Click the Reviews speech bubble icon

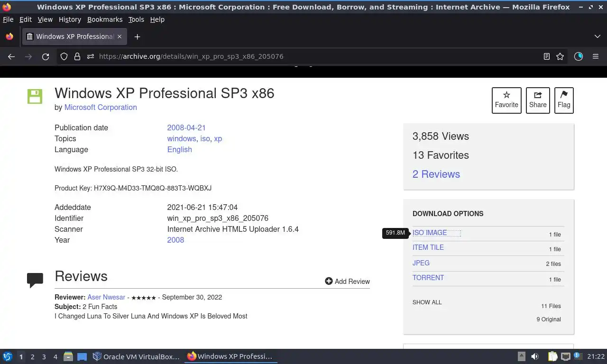35,280
